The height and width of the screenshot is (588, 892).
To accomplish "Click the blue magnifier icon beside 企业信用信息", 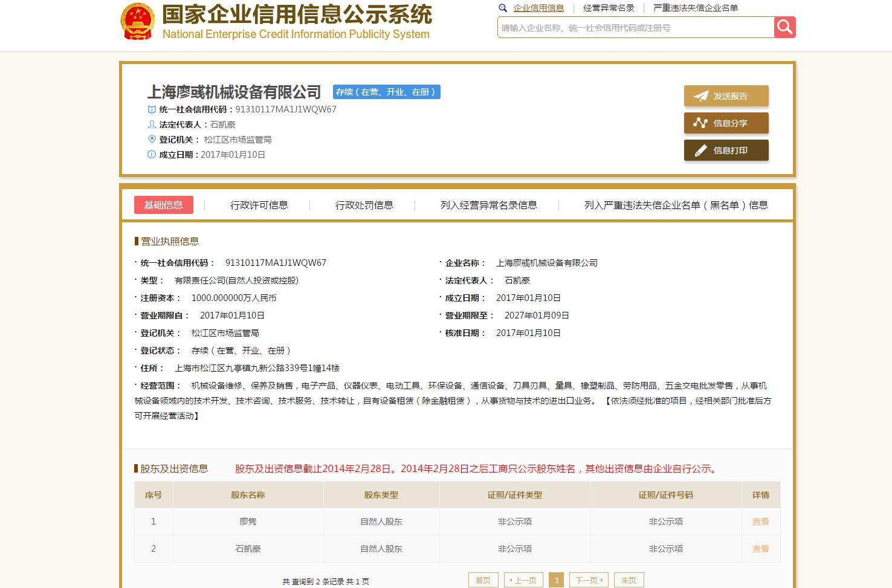I will click(x=503, y=8).
